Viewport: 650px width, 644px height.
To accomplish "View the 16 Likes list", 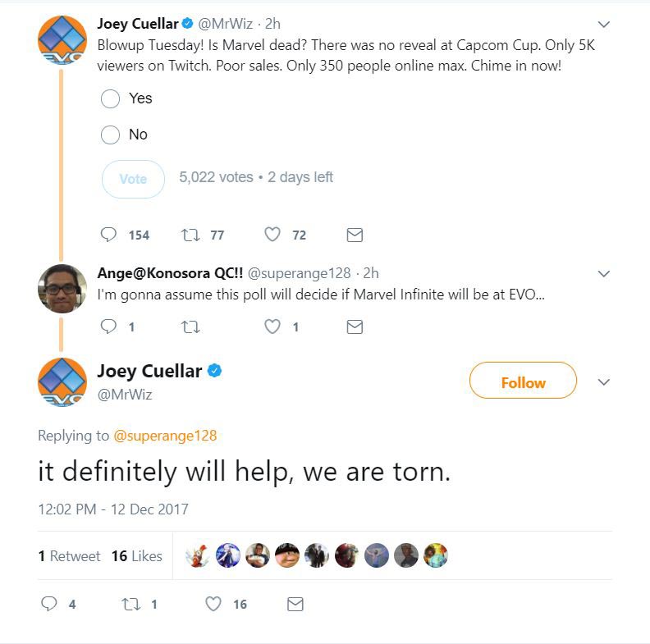I will (137, 556).
